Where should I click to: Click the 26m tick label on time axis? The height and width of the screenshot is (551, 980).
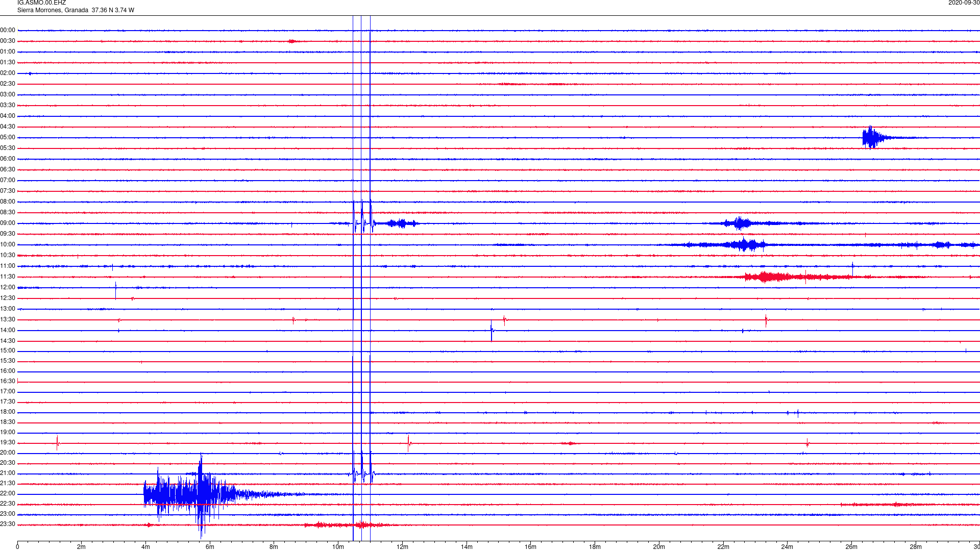pos(851,547)
